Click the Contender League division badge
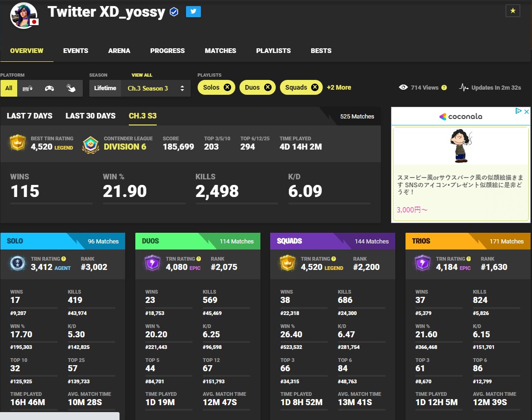 pyautogui.click(x=91, y=144)
